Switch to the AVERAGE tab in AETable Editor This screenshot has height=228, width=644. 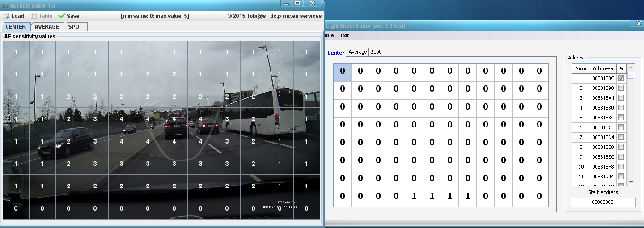(x=47, y=27)
